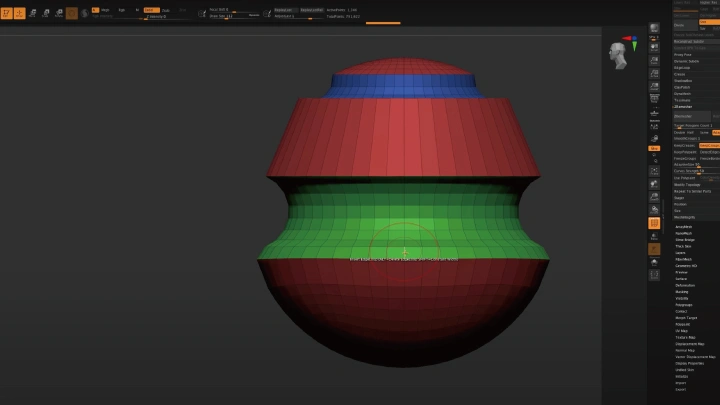Click the BPR render icon
Screen dimensions: 720x405
(654, 28)
